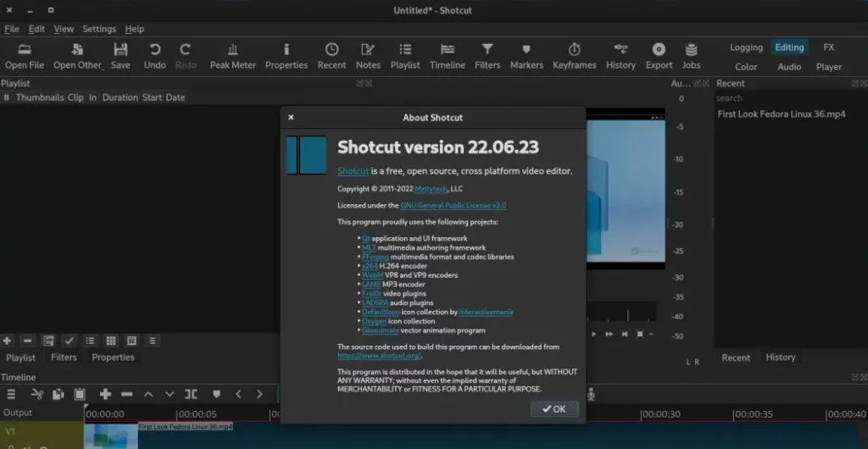Toggle the Playlist toolbar icon

pyautogui.click(x=405, y=57)
